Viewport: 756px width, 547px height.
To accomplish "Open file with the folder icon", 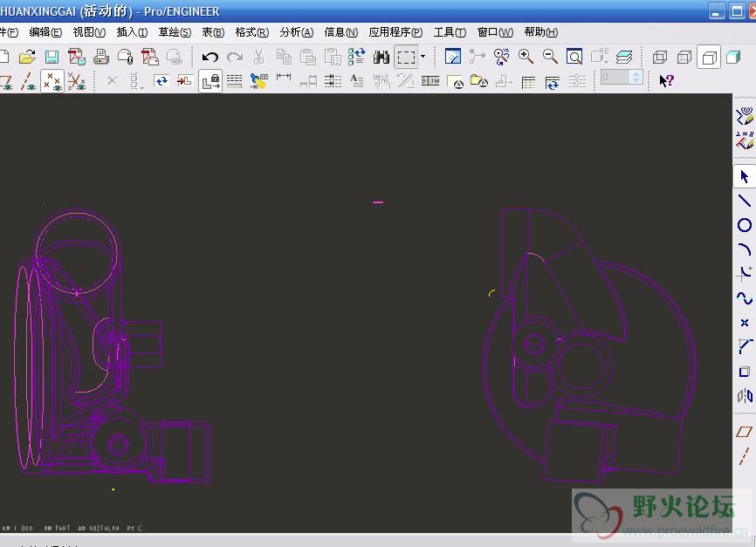I will [x=27, y=57].
